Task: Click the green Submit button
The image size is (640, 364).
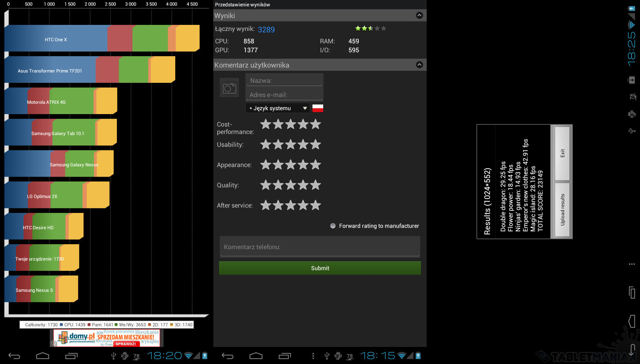Action: 320,268
